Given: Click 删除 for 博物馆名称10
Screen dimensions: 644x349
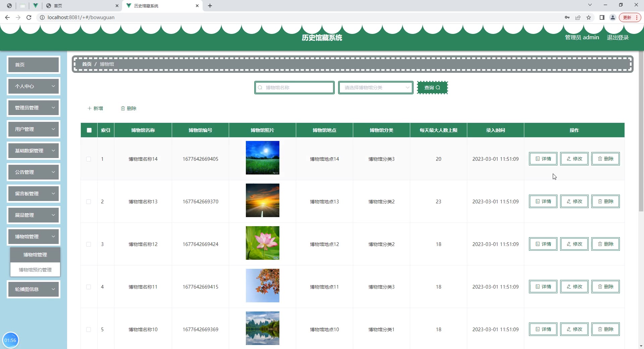Looking at the screenshot, I should click(605, 329).
